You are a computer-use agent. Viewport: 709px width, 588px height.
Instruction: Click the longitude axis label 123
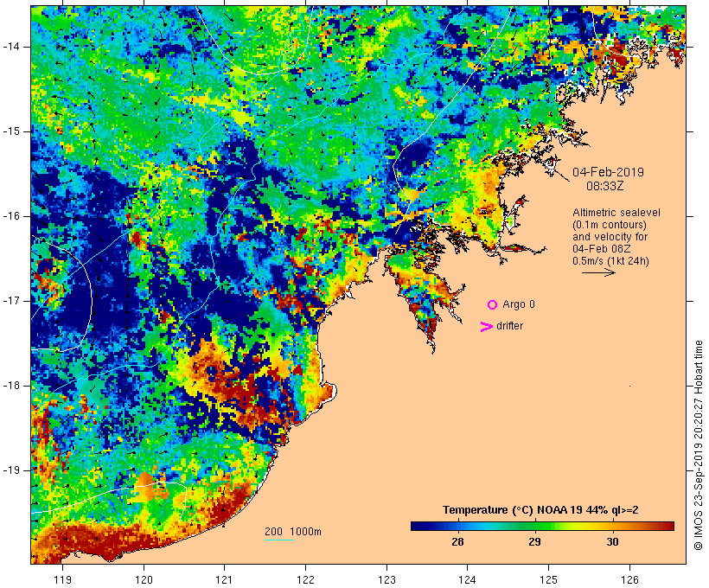(x=386, y=580)
